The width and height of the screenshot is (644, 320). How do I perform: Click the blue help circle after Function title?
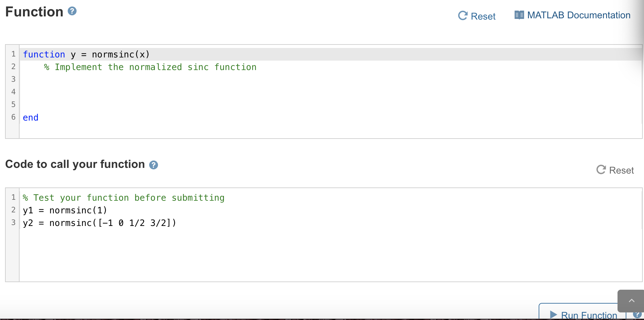coord(72,11)
